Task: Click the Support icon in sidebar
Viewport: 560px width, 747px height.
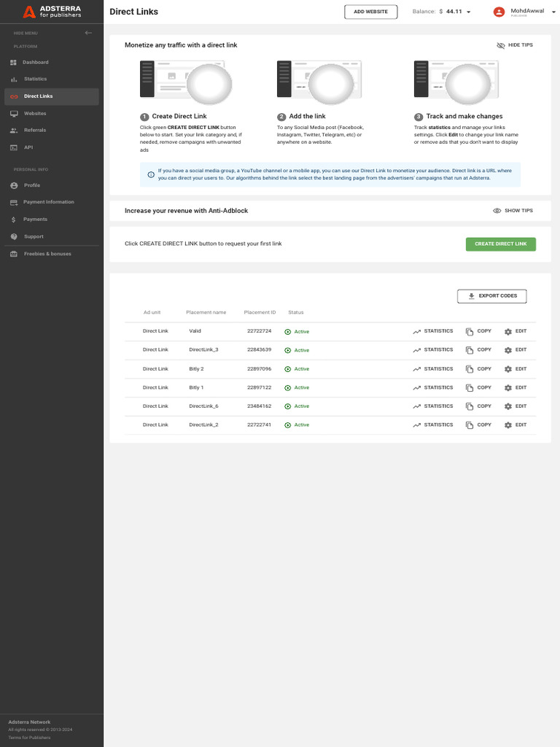Action: click(14, 237)
